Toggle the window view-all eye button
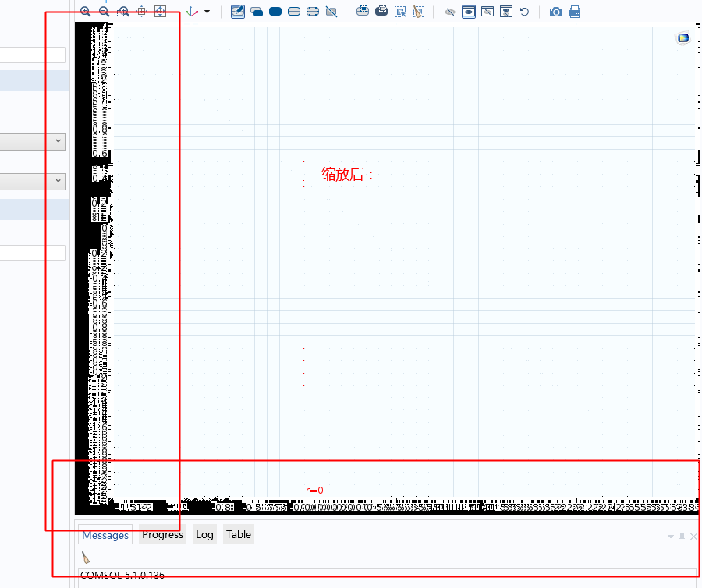702x588 pixels. coord(506,12)
